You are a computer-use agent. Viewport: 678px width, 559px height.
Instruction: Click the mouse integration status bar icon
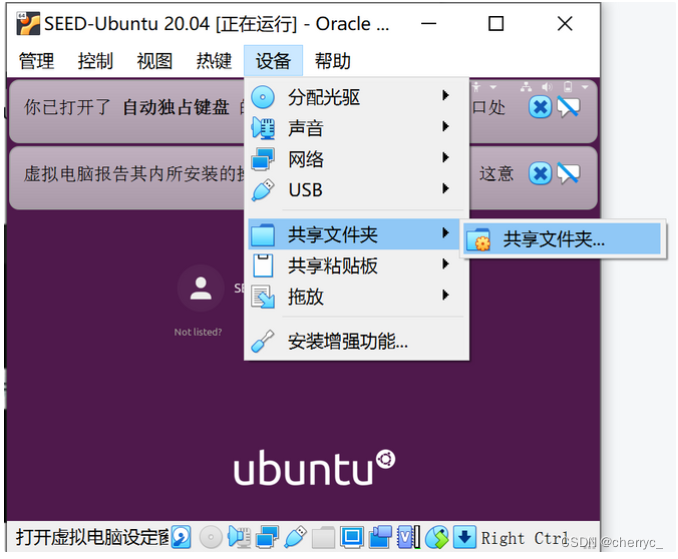point(436,537)
